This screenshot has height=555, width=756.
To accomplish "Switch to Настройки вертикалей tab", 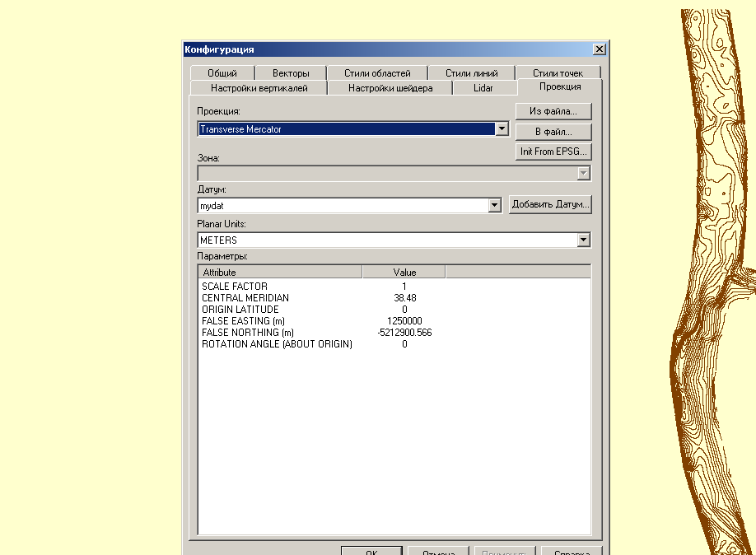I will tap(259, 88).
